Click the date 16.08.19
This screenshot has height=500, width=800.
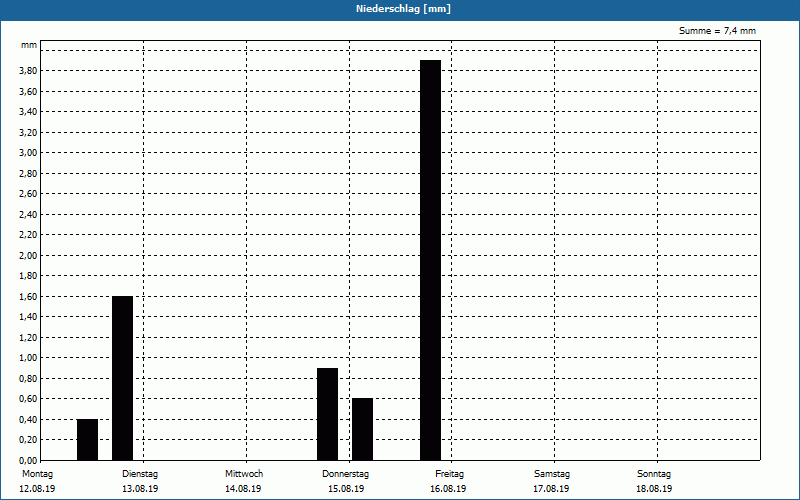pyautogui.click(x=448, y=489)
